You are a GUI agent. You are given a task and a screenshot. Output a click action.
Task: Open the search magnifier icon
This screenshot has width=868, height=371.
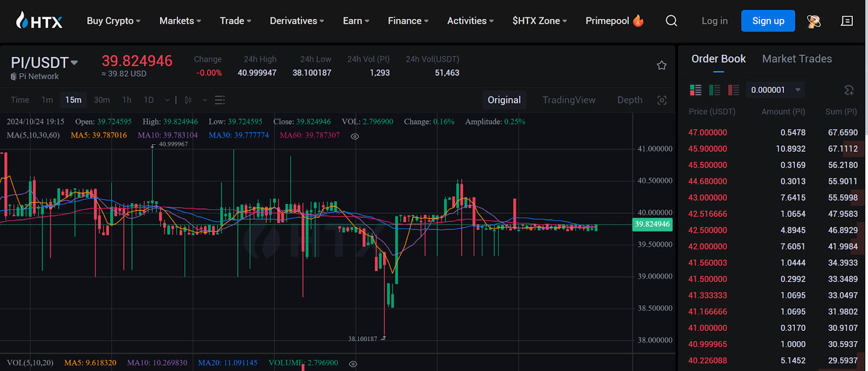[x=671, y=21]
